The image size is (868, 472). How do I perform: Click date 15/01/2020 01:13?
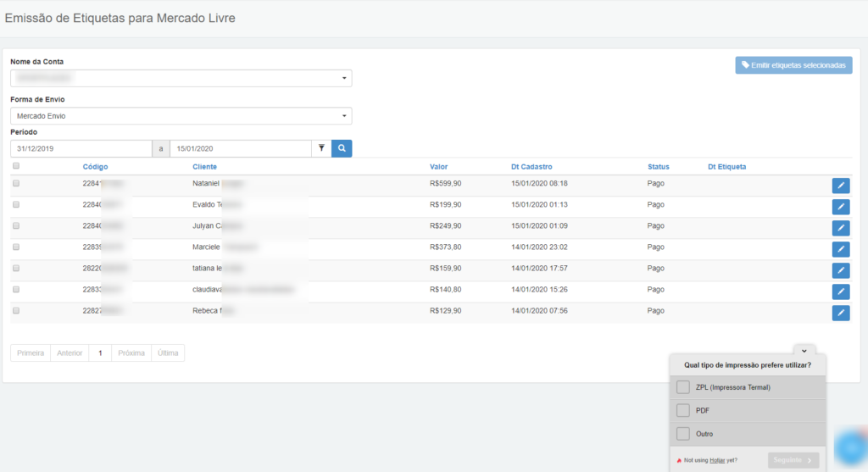coord(539,204)
